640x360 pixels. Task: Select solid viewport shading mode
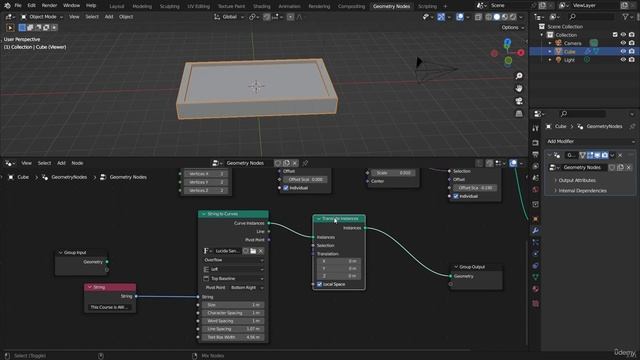click(x=497, y=17)
